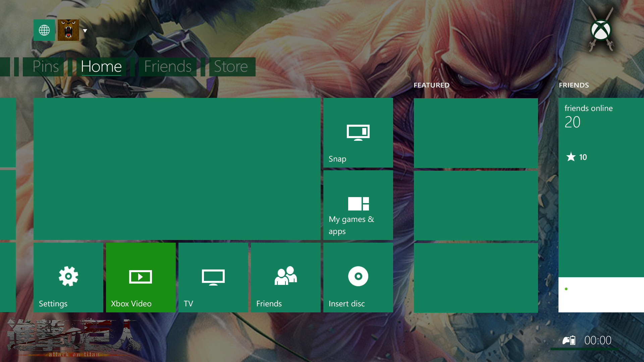Click the star favorites count 10
The image size is (644, 362).
[577, 157]
